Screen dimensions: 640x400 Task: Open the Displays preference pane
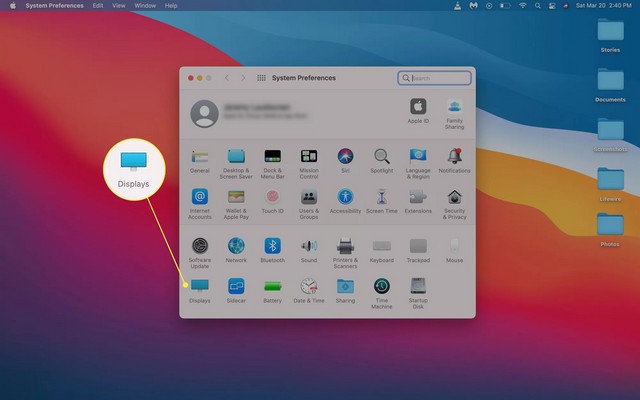[200, 286]
